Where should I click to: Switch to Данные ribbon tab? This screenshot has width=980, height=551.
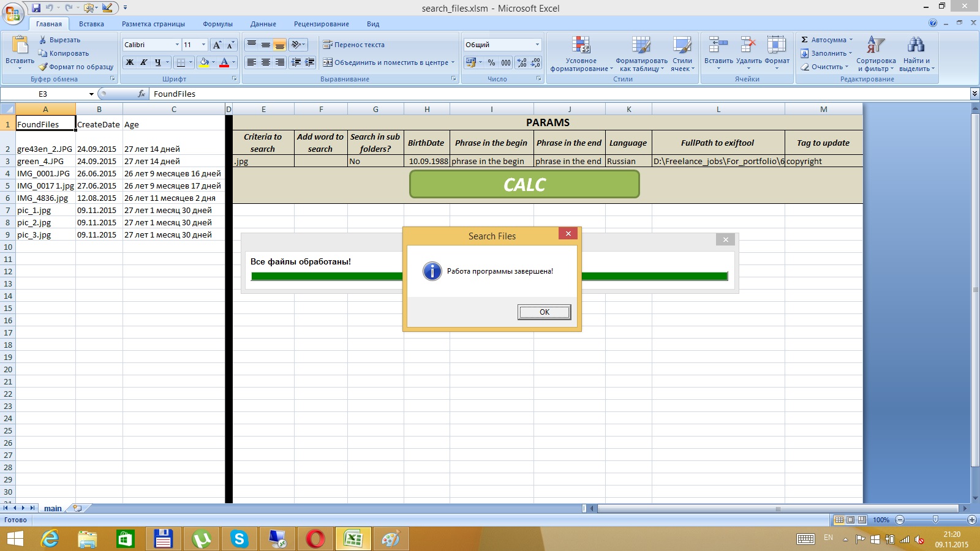(263, 24)
